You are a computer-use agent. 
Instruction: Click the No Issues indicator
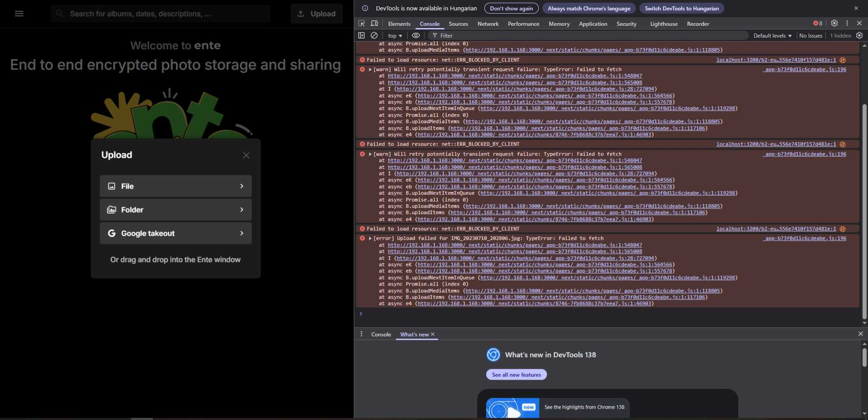tap(811, 35)
